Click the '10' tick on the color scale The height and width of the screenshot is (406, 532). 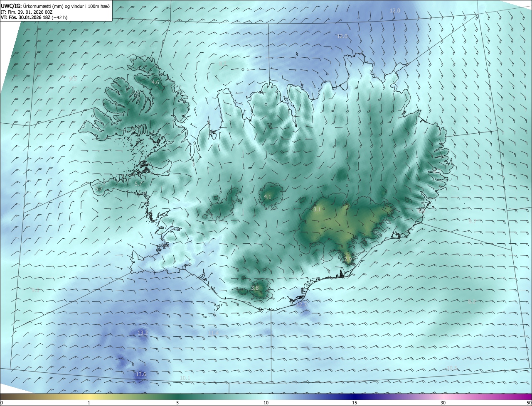[266, 403]
